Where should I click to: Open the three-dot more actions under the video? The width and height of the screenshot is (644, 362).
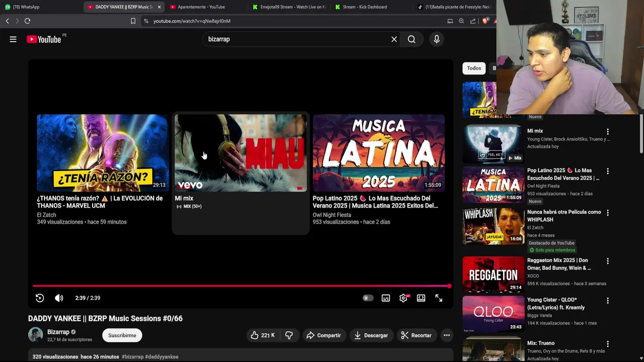point(446,335)
